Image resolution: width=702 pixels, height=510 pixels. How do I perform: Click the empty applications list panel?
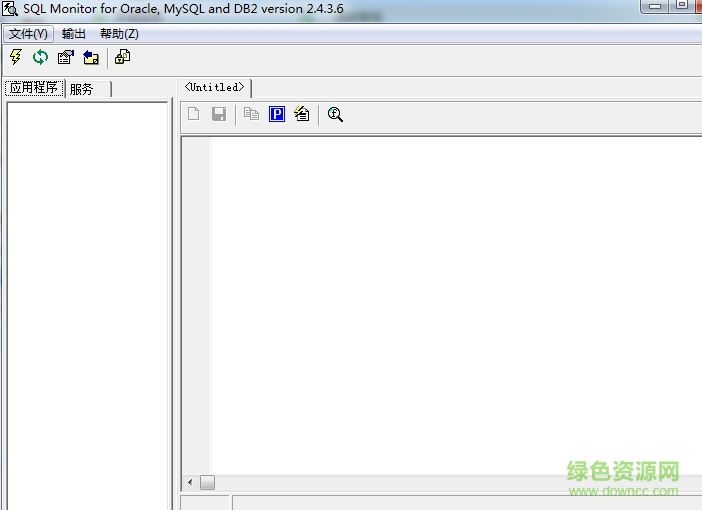[87, 306]
